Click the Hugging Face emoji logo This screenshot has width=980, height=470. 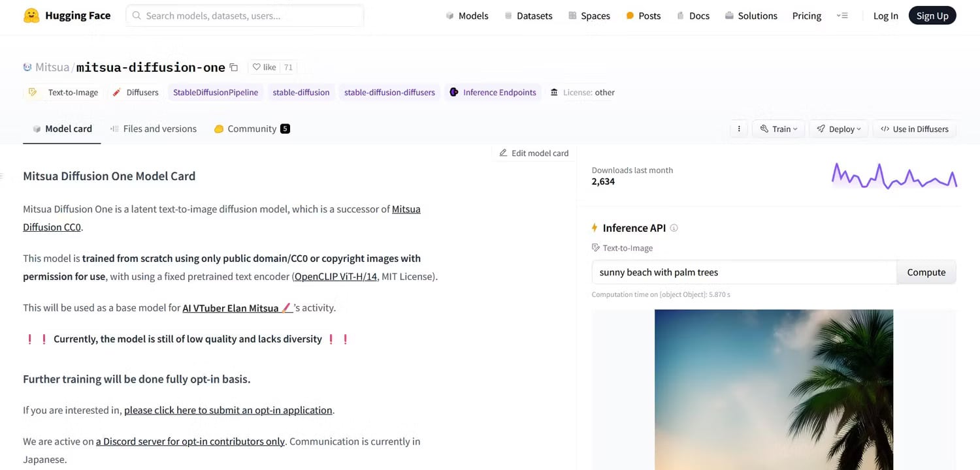click(31, 16)
